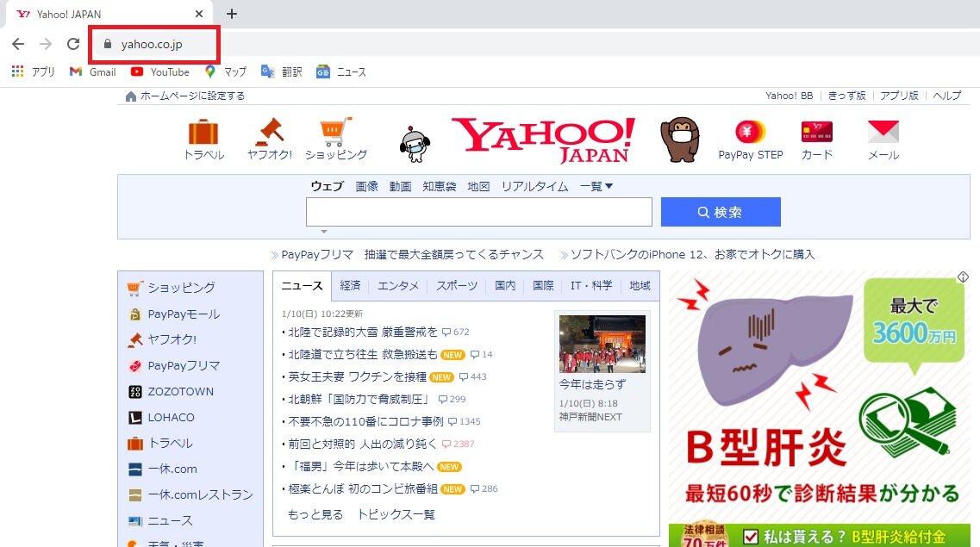Select the 動画 search tab
Screen dimensions: 980x547
[400, 186]
